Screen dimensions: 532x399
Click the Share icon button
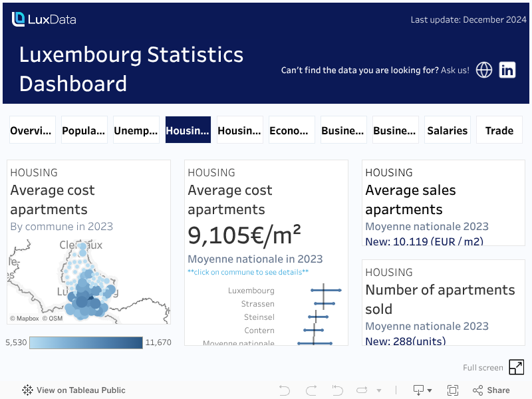tap(491, 390)
